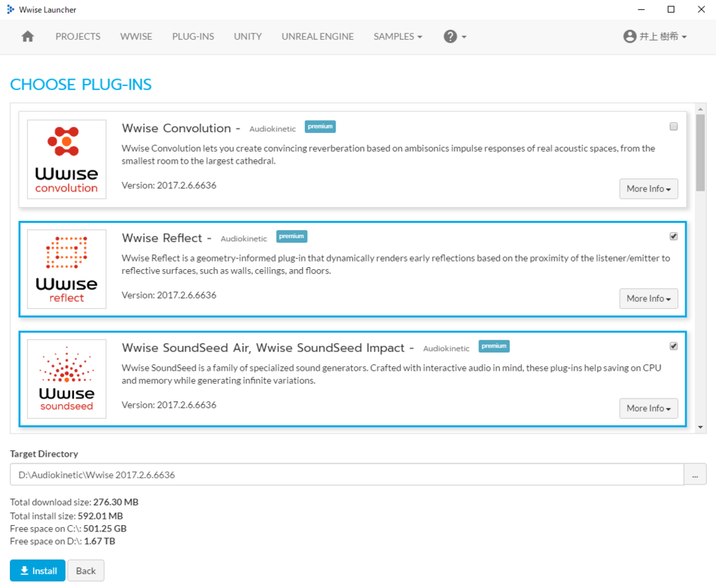Go to the home page icon

tap(28, 36)
